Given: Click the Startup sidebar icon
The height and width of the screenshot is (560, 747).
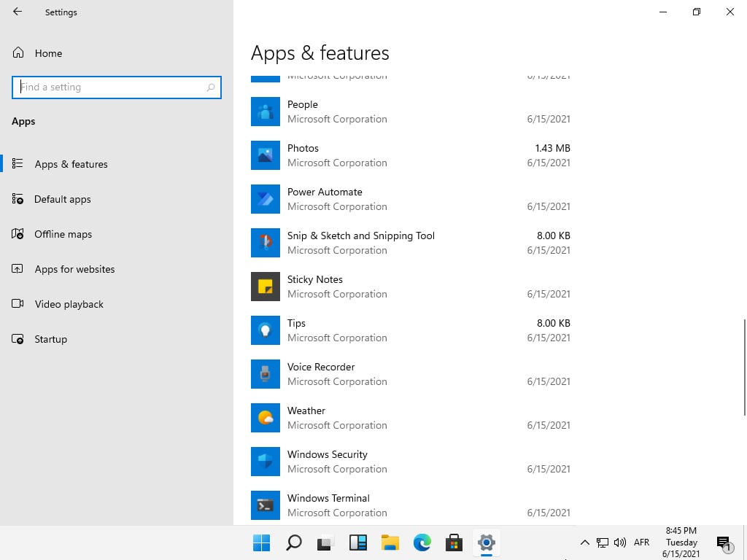Looking at the screenshot, I should click(18, 339).
